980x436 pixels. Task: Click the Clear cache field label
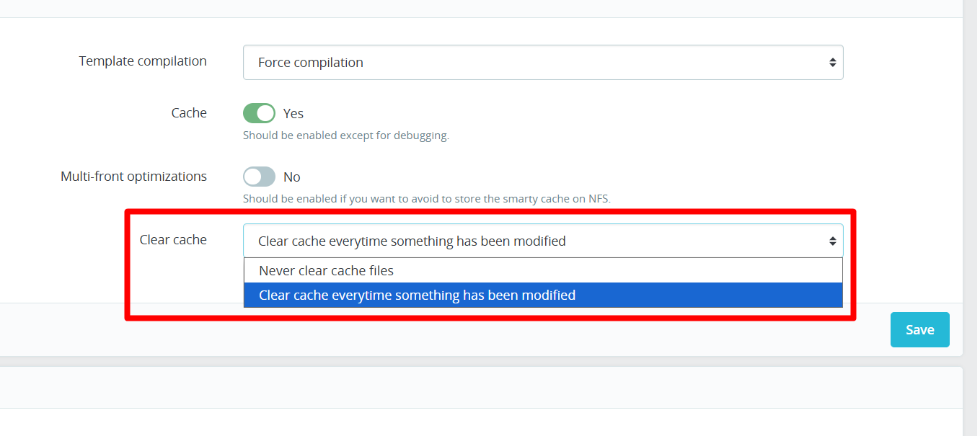[x=173, y=240]
